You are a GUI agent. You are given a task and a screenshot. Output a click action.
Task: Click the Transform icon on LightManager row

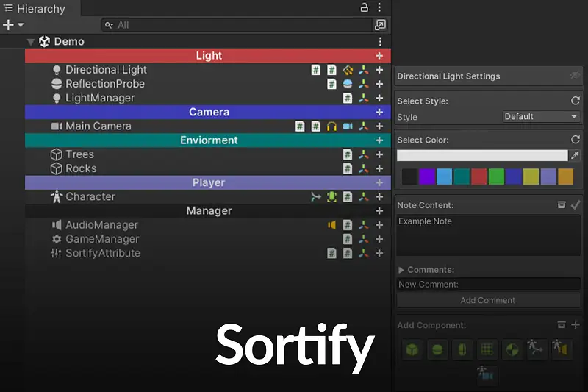point(363,98)
